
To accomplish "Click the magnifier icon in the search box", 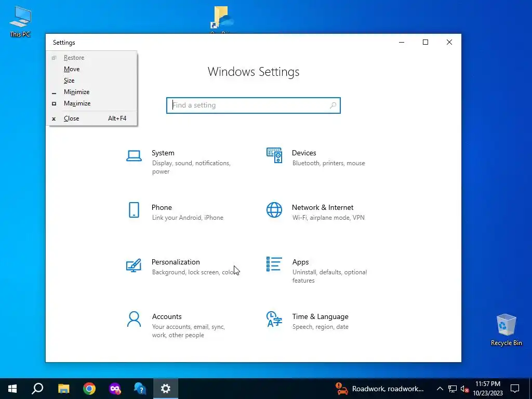I will tap(333, 105).
